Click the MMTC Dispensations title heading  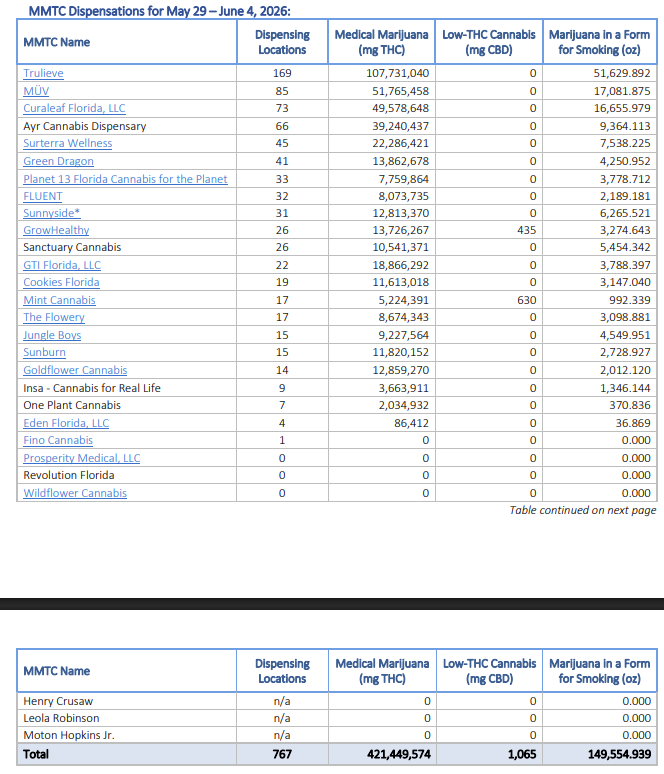click(x=159, y=11)
